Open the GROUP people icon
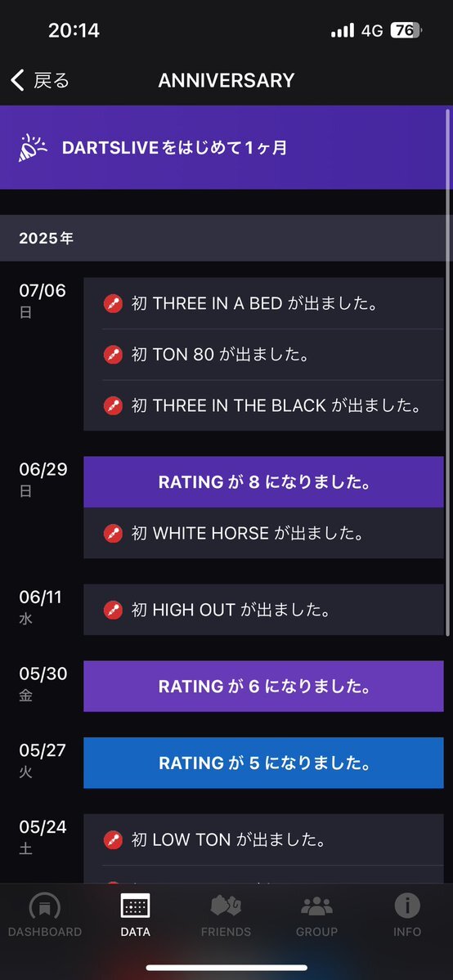 (x=316, y=906)
